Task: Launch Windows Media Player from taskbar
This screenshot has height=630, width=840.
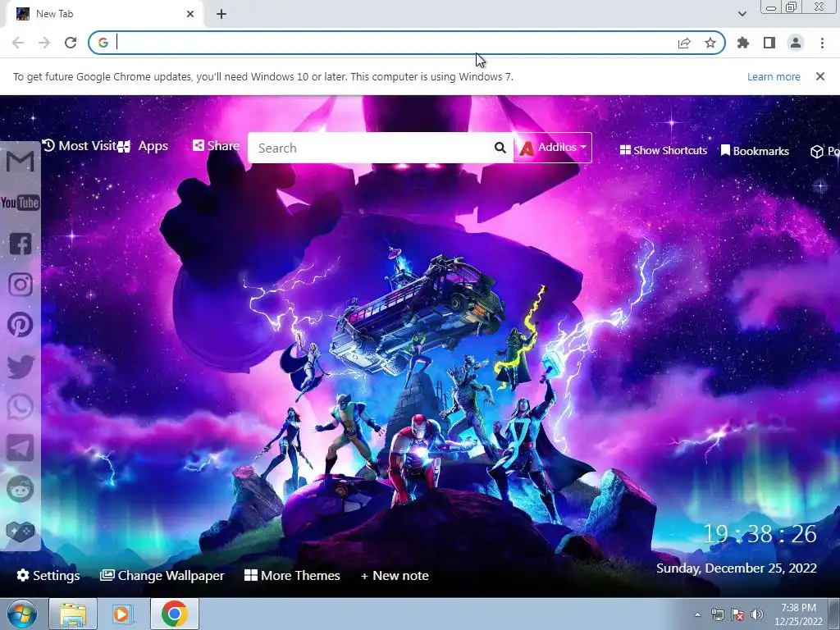Action: (122, 614)
